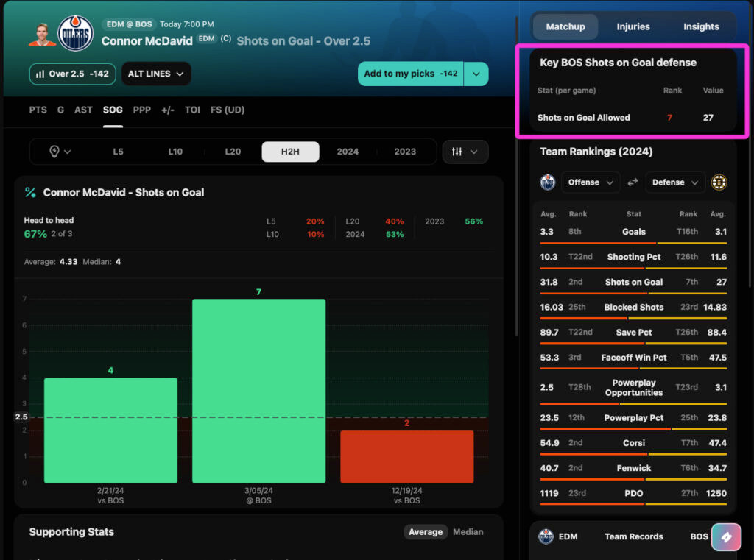Viewport: 754px width, 560px height.
Task: Switch to the TOI stat tab
Action: [x=192, y=110]
